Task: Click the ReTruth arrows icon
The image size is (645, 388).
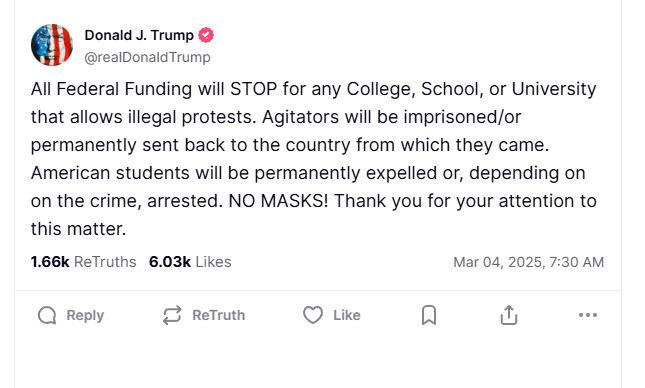Action: (x=172, y=316)
